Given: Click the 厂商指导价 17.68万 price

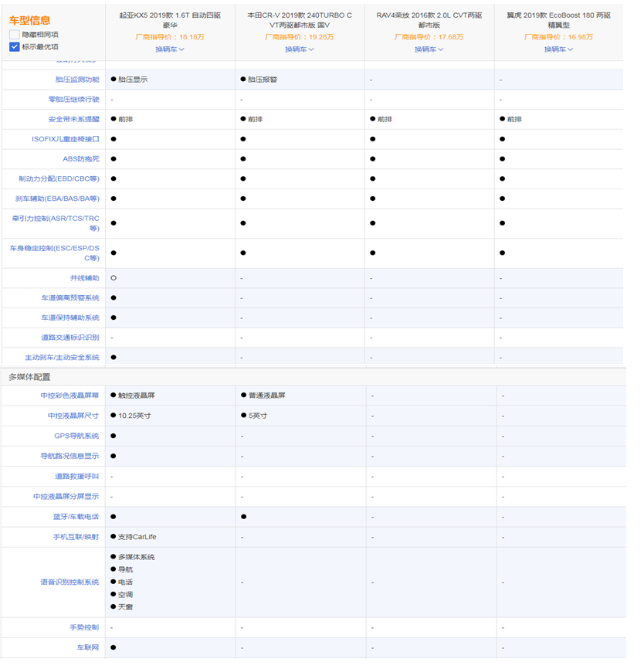Looking at the screenshot, I should click(429, 37).
